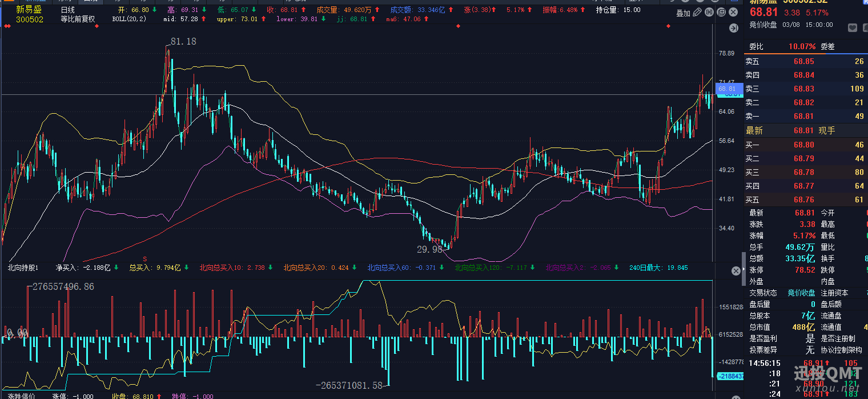This screenshot has height=399, width=868.
Task: Select the 买一 68.80 order row
Action: (x=805, y=145)
